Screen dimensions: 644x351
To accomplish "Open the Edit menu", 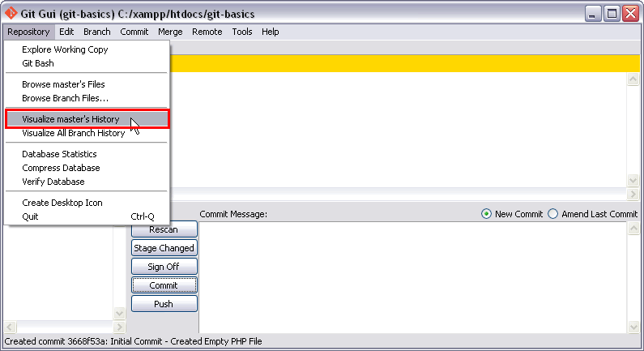I will (x=66, y=32).
